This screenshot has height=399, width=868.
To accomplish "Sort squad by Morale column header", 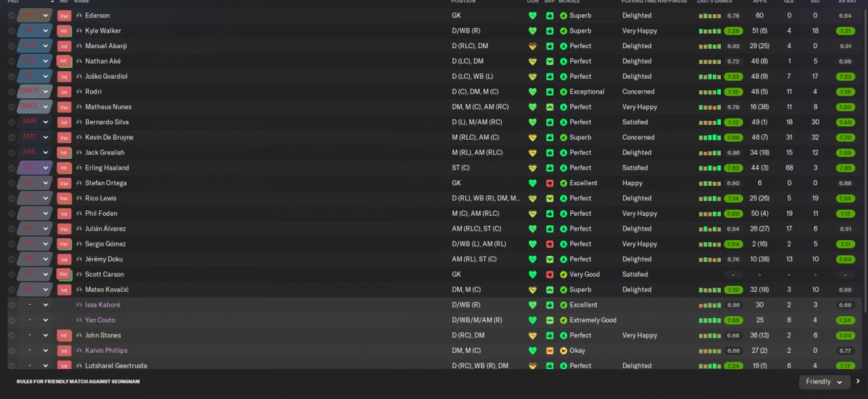I will [x=569, y=2].
